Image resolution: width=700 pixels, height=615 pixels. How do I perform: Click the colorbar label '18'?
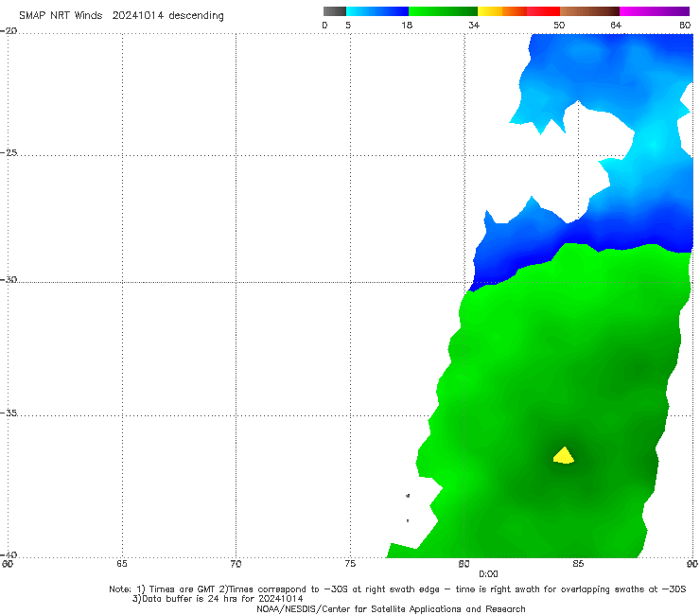pyautogui.click(x=407, y=26)
